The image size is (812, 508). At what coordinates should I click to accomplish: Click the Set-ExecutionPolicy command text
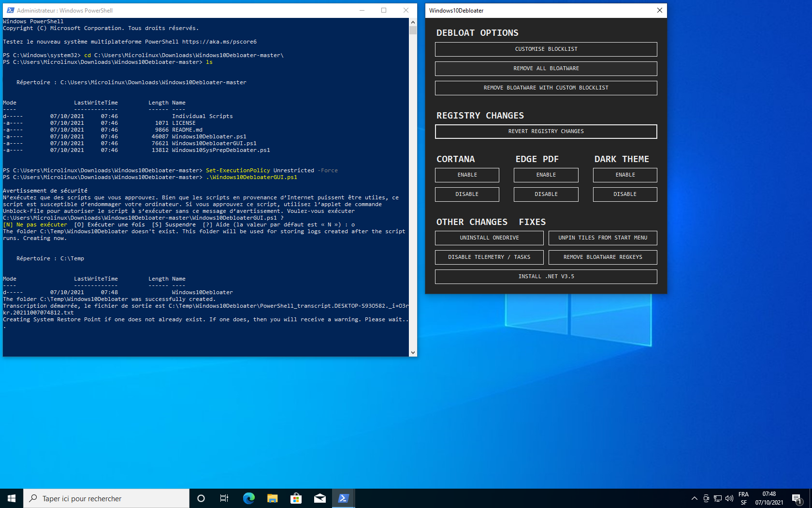coord(238,171)
